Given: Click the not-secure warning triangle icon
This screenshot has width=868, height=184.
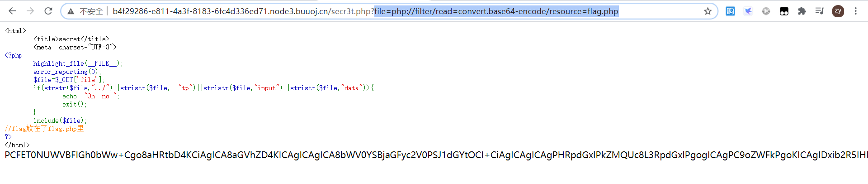Looking at the screenshot, I should [x=71, y=11].
